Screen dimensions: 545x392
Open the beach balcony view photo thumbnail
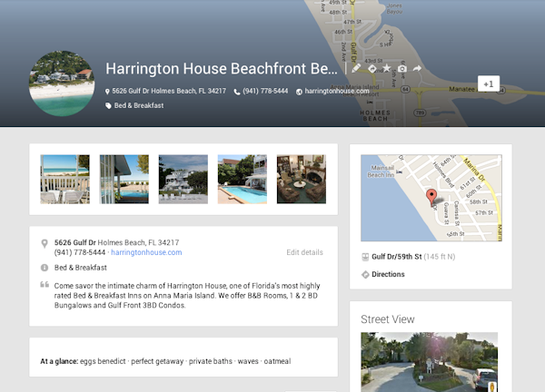click(x=65, y=179)
